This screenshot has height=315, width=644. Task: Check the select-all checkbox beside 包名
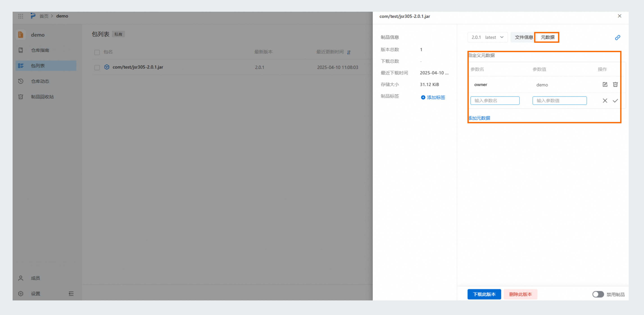tap(97, 52)
